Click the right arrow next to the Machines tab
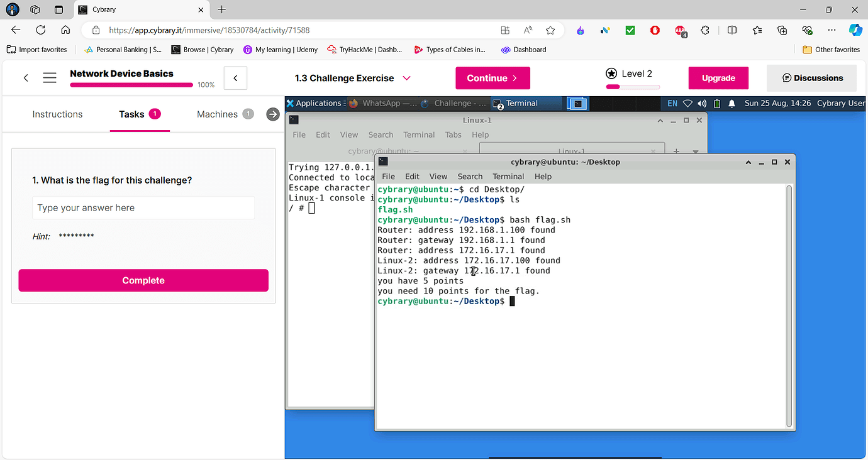 pos(272,114)
